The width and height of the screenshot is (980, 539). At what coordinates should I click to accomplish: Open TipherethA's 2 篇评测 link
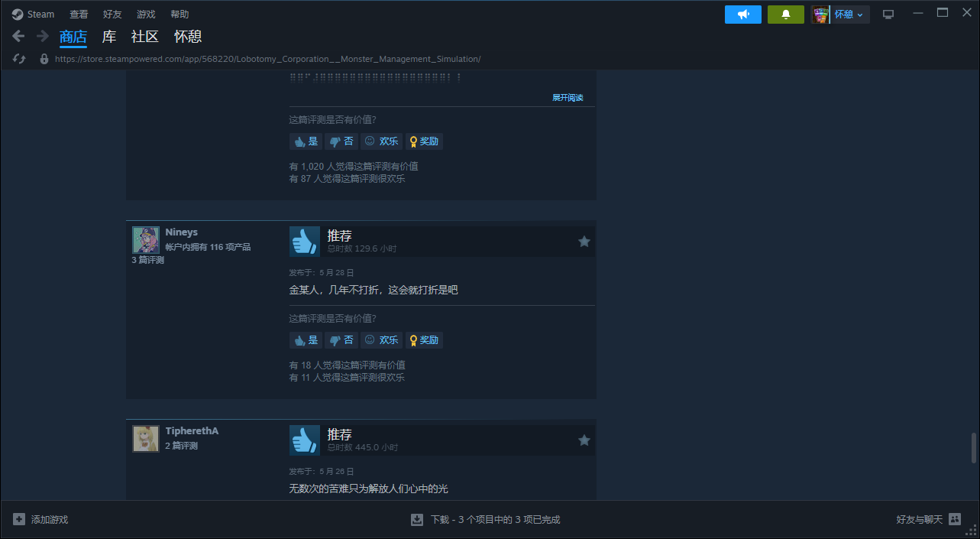coord(181,446)
